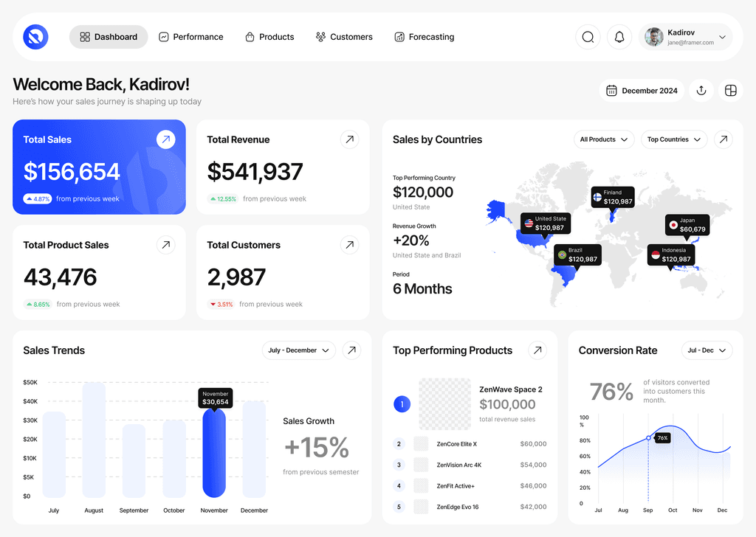Click the grid layout icon beside export

point(731,90)
